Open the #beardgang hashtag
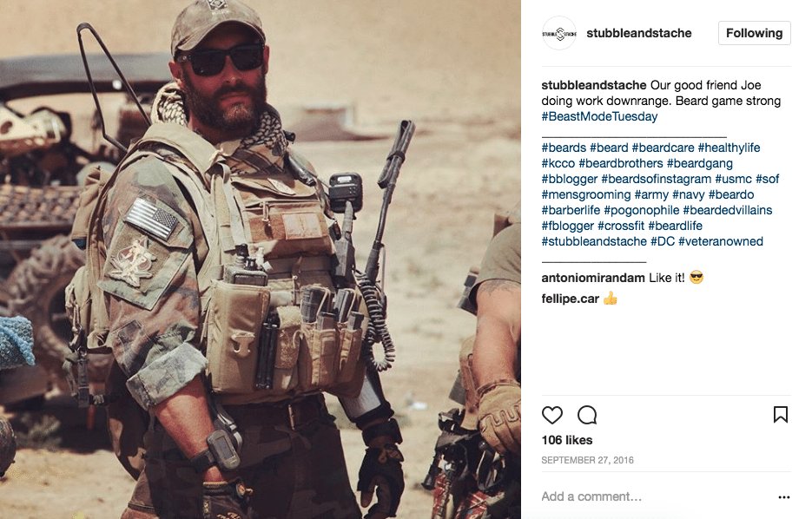Image resolution: width=812 pixels, height=519 pixels. (700, 163)
